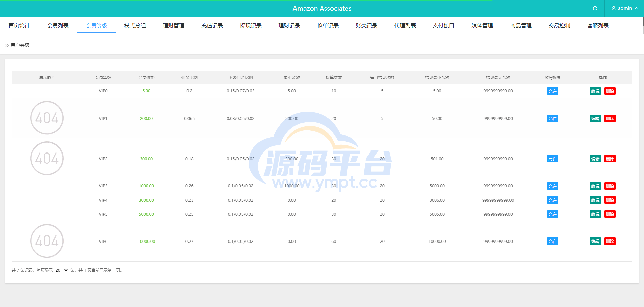
Task: Click the 501.00 withdrawal minimum cell
Action: (x=437, y=159)
